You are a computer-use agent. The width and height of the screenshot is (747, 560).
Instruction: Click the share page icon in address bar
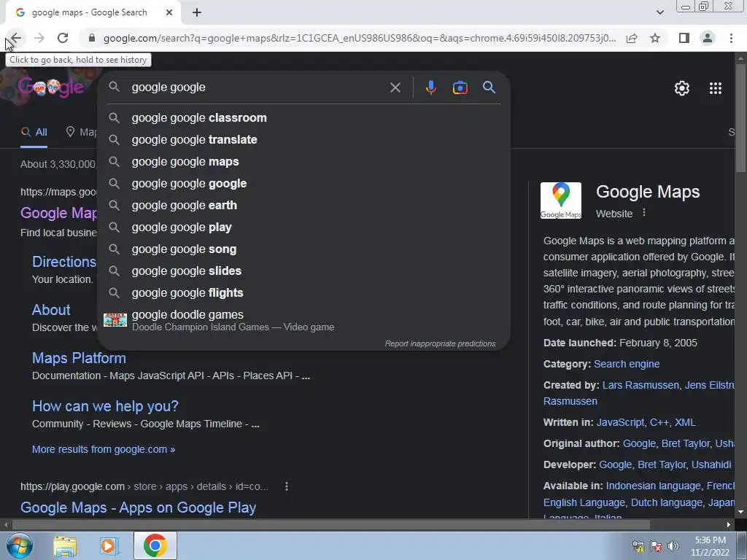point(632,38)
